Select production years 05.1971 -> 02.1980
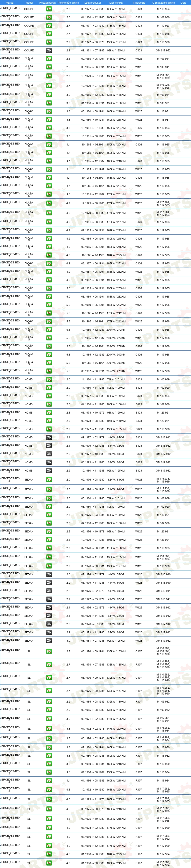Screen dimensions: 191x868 (93, 719)
